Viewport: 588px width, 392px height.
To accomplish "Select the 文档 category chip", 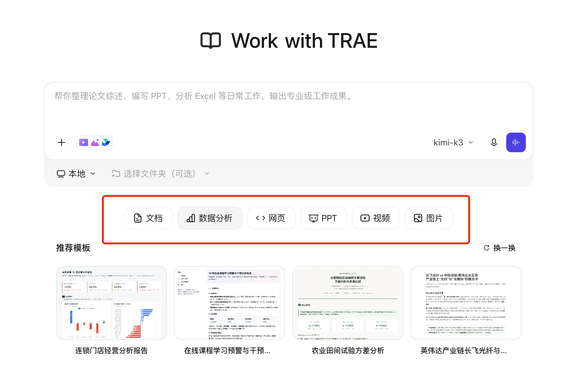I will pos(149,218).
